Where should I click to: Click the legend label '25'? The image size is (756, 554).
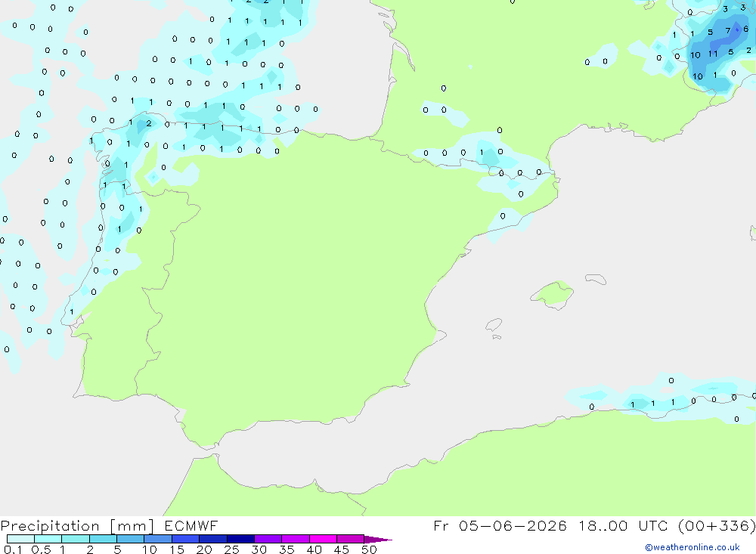pyautogui.click(x=231, y=549)
